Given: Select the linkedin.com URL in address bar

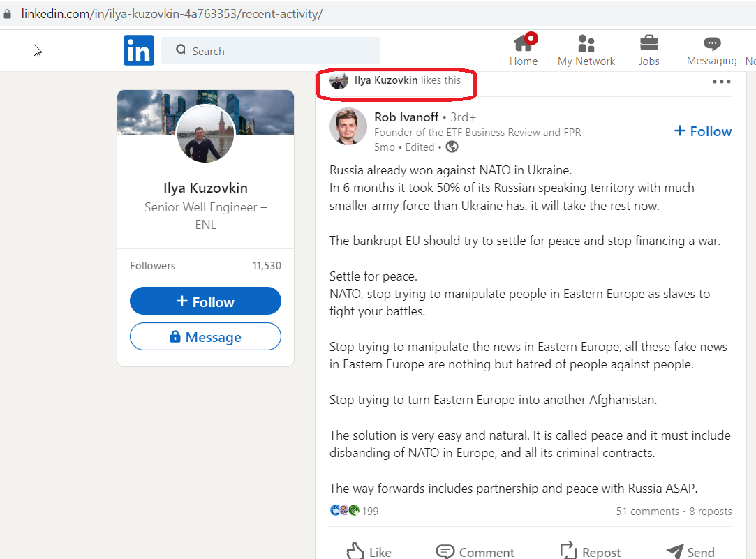Looking at the screenshot, I should pos(172,14).
